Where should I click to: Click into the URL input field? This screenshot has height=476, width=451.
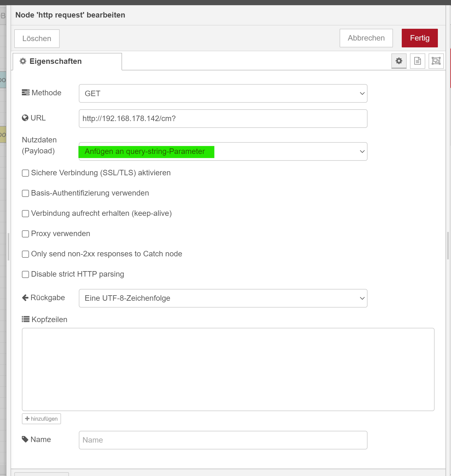(x=223, y=119)
